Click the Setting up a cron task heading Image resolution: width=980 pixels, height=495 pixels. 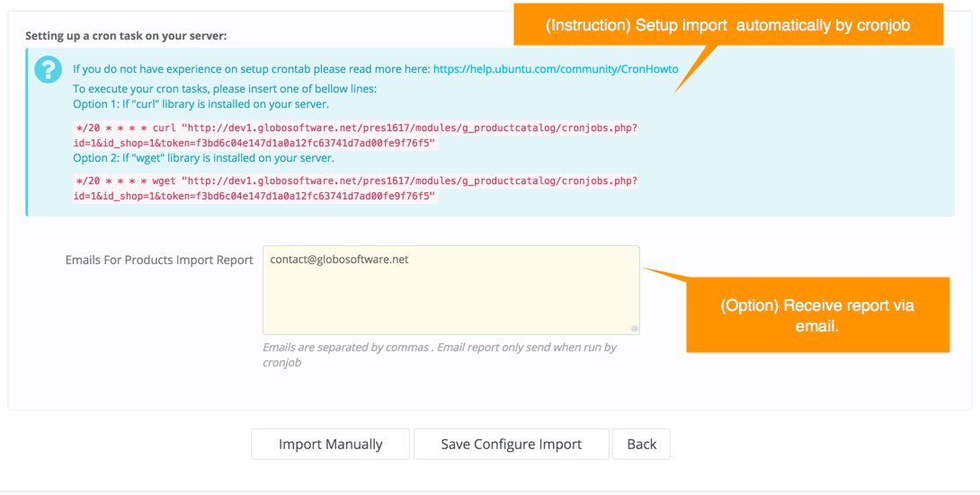[126, 36]
